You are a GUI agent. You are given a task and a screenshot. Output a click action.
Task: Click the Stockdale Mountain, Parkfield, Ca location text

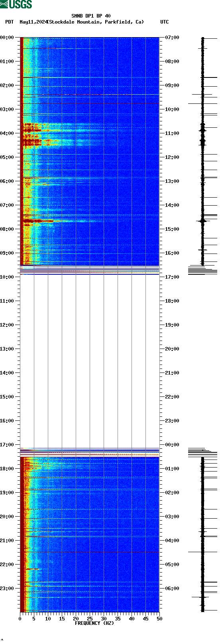tap(95, 22)
